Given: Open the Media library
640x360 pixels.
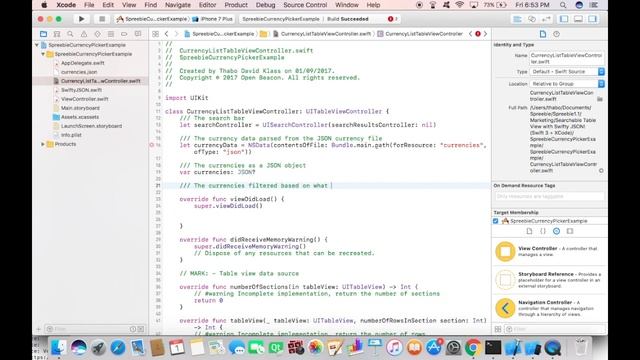Looking at the screenshot, I should point(570,231).
